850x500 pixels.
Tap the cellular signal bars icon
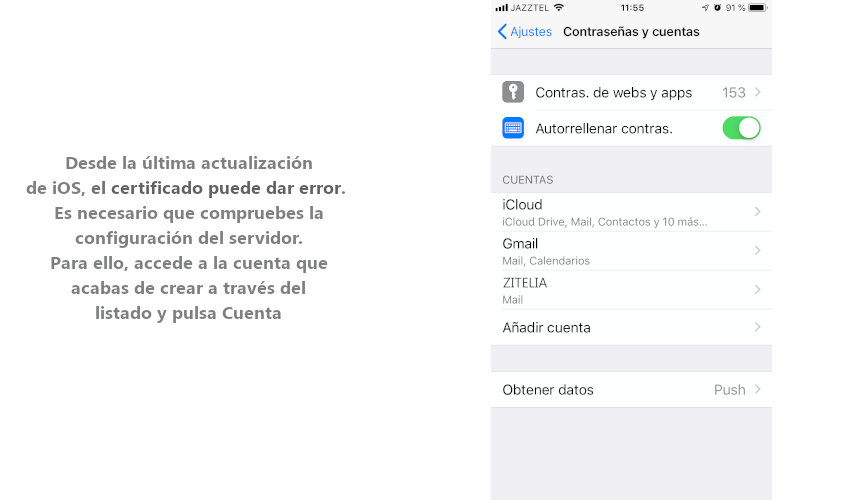502,7
